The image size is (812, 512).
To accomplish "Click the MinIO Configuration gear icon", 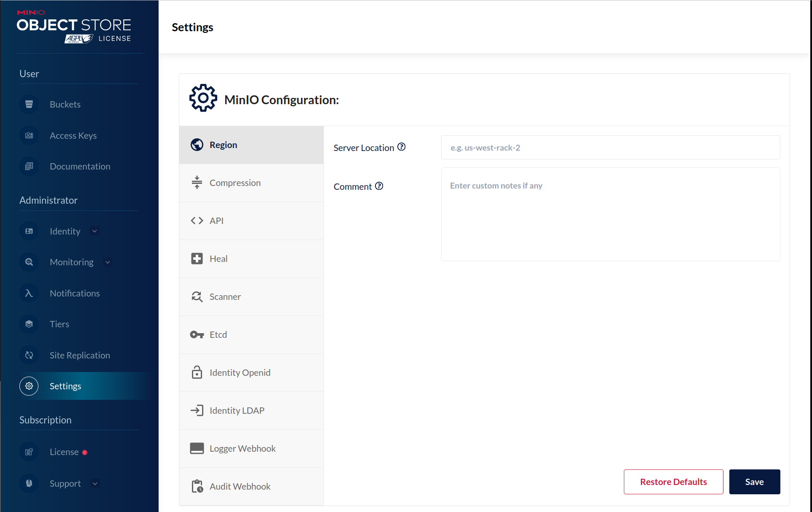I will [x=203, y=98].
